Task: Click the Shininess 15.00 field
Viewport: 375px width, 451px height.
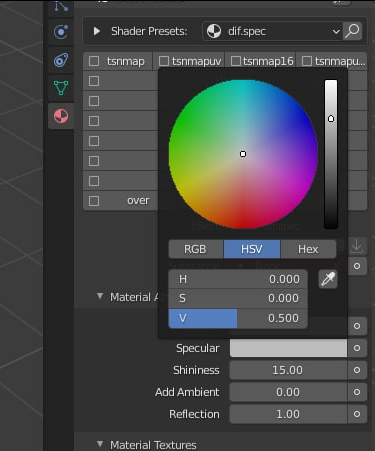Action: pos(288,370)
